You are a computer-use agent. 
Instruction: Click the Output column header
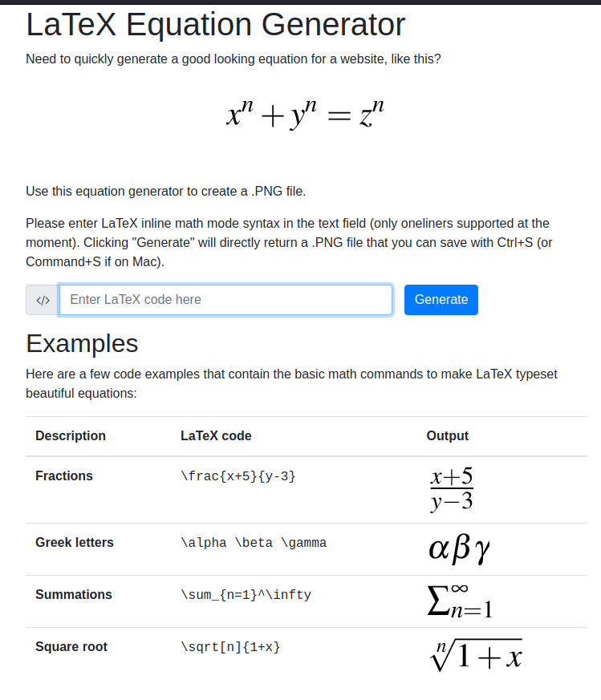pyautogui.click(x=448, y=436)
